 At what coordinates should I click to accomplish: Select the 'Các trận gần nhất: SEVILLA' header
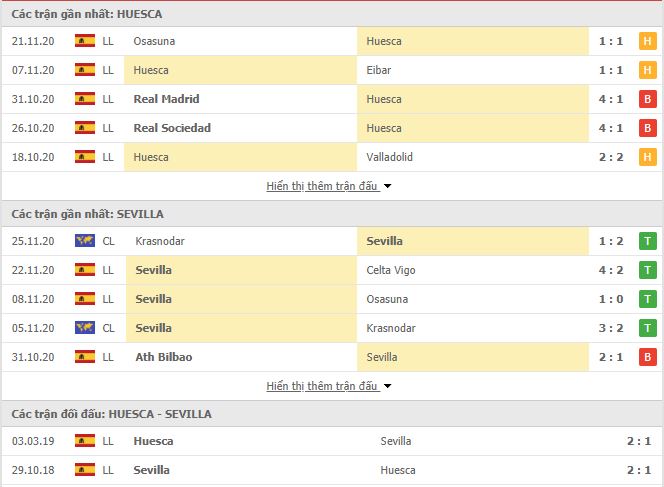coord(88,214)
